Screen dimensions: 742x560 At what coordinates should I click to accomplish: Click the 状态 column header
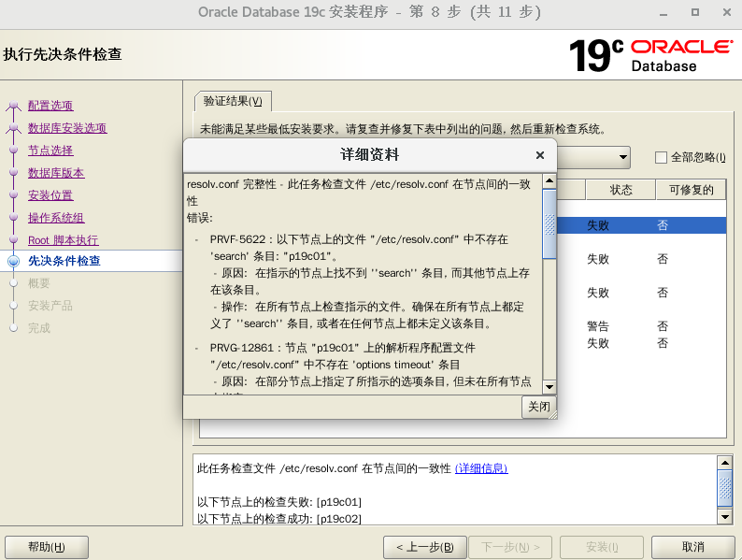[x=621, y=190]
